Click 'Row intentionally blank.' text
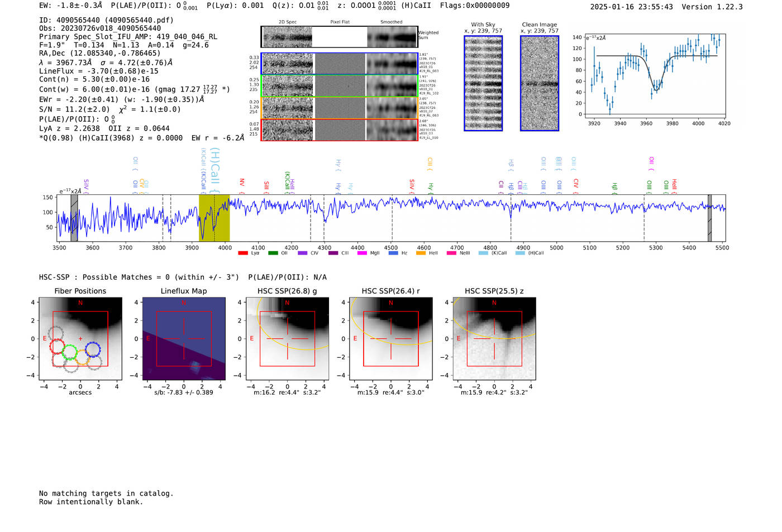Screen dimensions: 782x532 [91, 502]
